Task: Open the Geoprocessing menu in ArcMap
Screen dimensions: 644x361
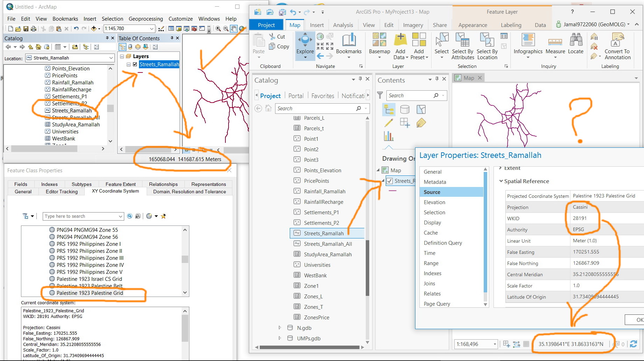Action: coord(146,19)
